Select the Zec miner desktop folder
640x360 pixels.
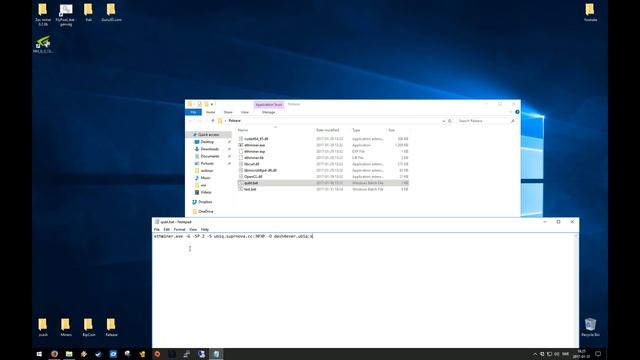(x=43, y=14)
